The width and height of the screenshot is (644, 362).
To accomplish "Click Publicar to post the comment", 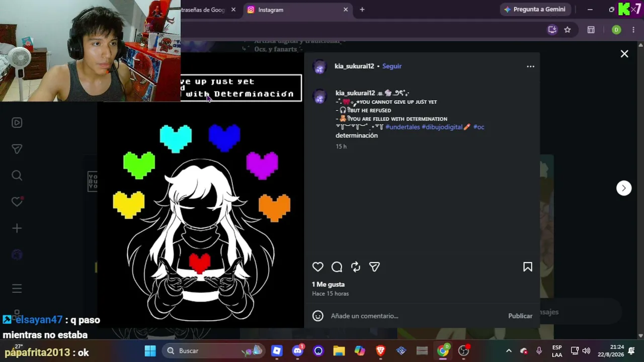I will [520, 316].
